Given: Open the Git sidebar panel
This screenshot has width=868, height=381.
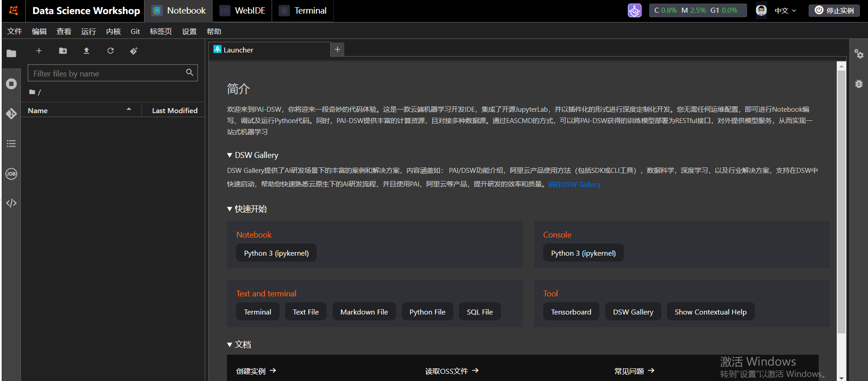Looking at the screenshot, I should pyautogui.click(x=11, y=114).
